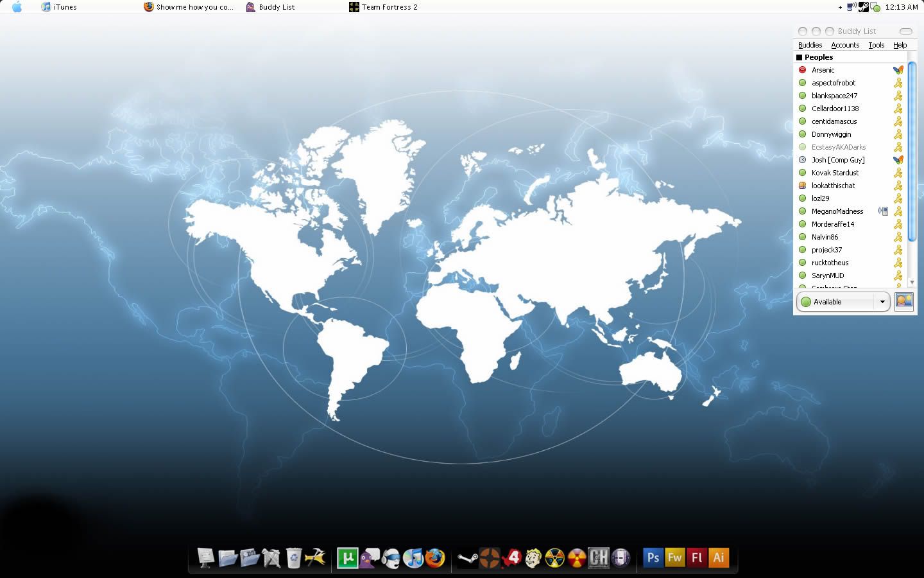Viewport: 924px width, 578px height.
Task: Launch Flash from the dock
Action: click(x=697, y=557)
